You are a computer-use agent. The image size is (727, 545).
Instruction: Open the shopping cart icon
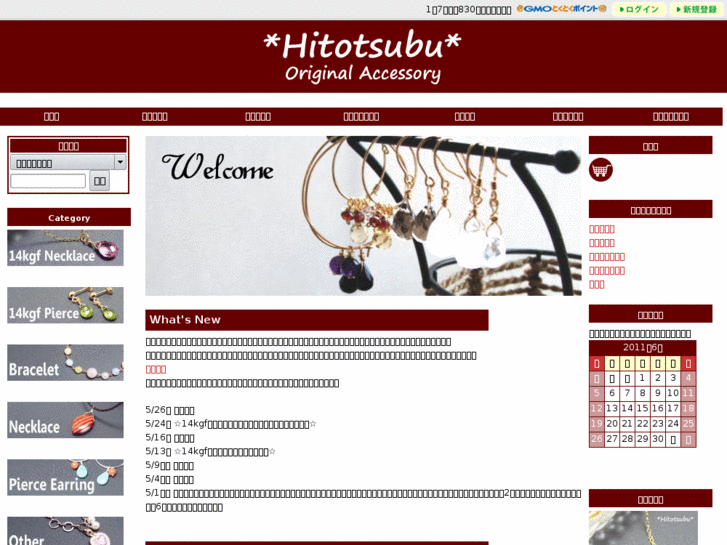tap(600, 170)
